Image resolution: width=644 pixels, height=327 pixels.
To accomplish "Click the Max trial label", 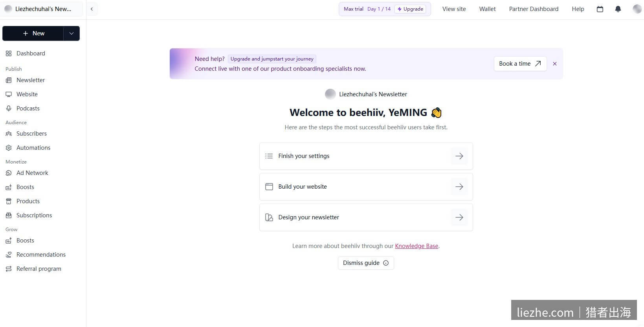I will [x=354, y=9].
